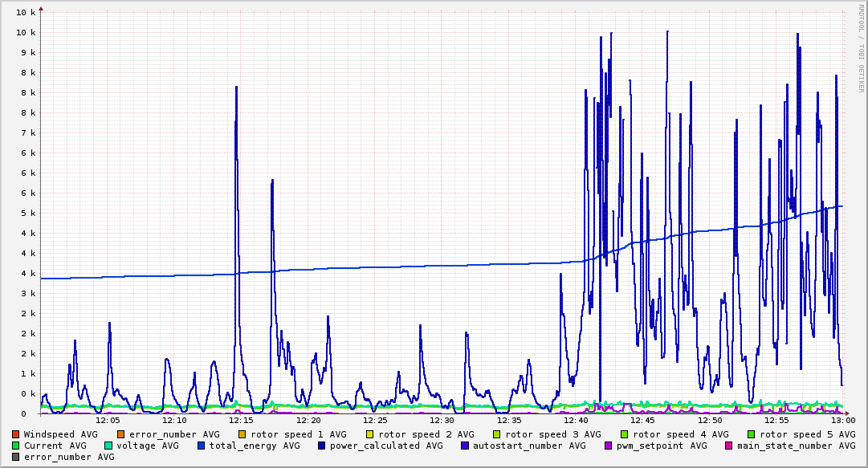Click the rotor speed 2 AVG color swatch
The image size is (868, 468).
pyautogui.click(x=370, y=435)
